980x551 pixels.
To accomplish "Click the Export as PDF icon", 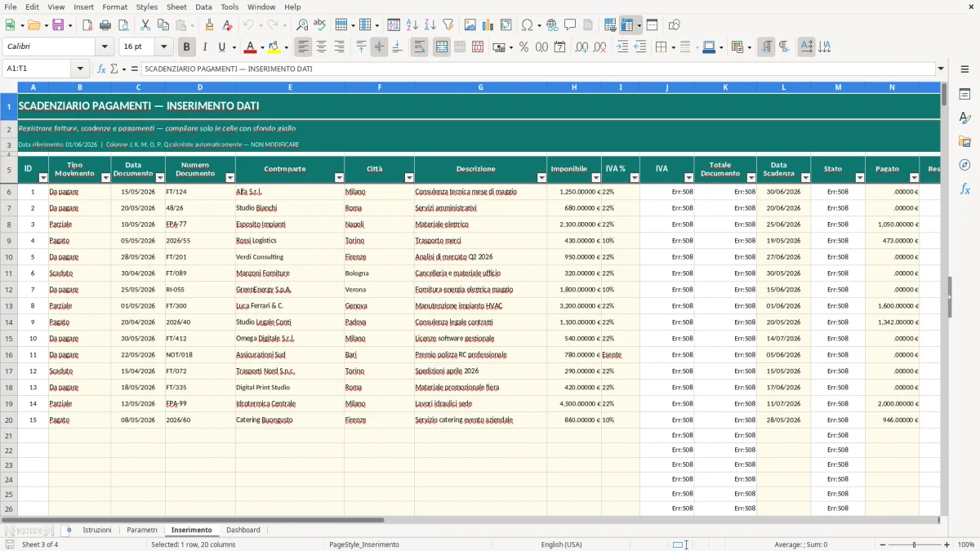I will click(x=87, y=25).
